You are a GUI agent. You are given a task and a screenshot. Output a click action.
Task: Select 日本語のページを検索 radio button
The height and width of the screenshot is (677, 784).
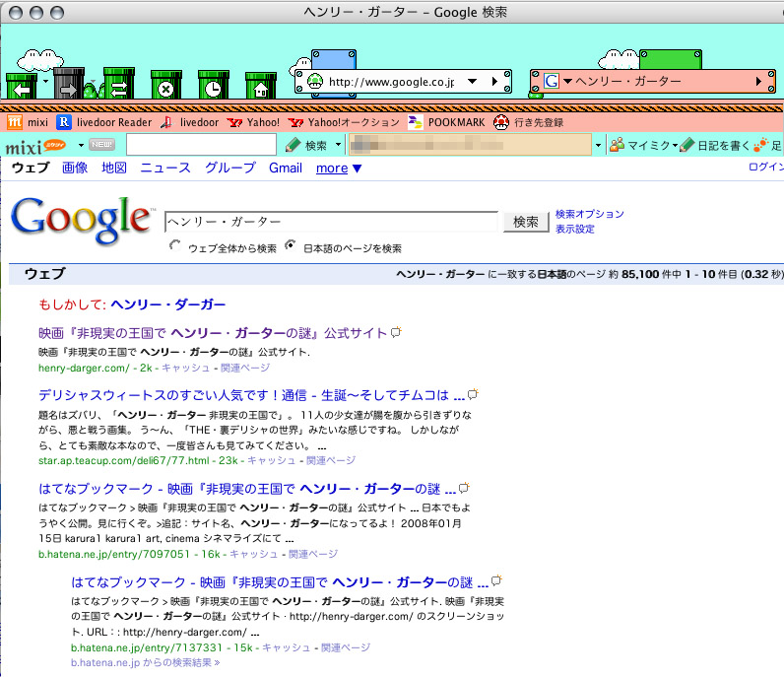coord(290,245)
